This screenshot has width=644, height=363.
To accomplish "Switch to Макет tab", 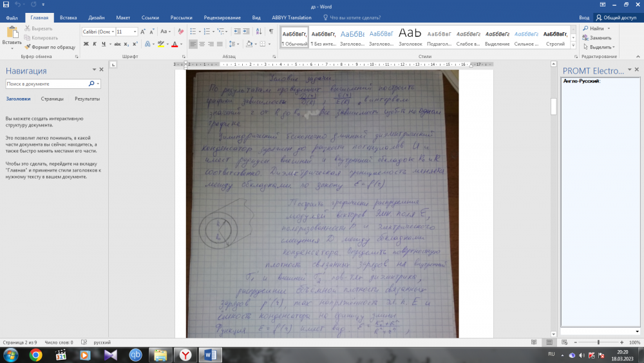I will pos(123,17).
